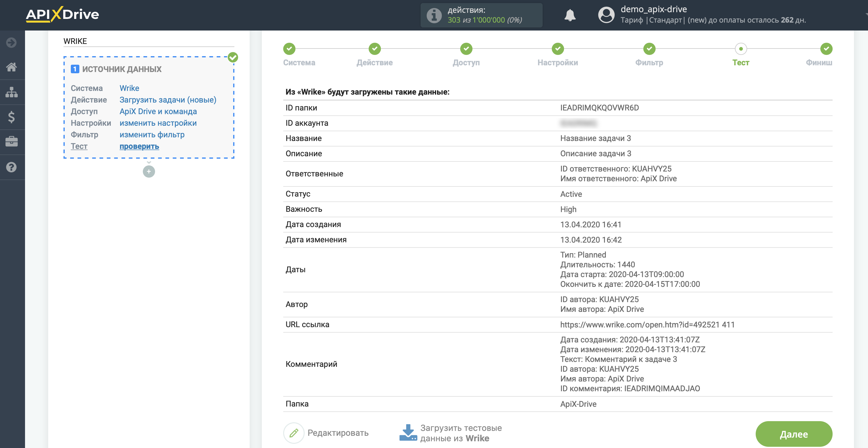The height and width of the screenshot is (448, 868).
Task: Click Дата старта value line
Action: pos(622,275)
